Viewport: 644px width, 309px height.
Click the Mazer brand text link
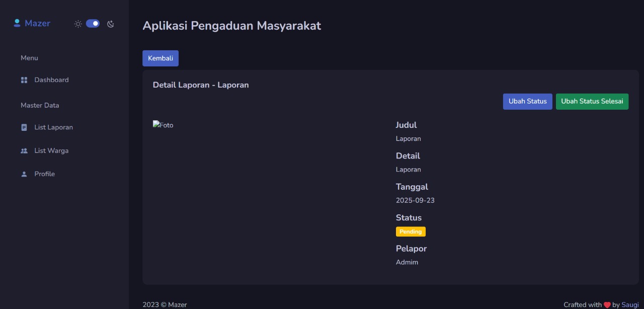tap(37, 23)
